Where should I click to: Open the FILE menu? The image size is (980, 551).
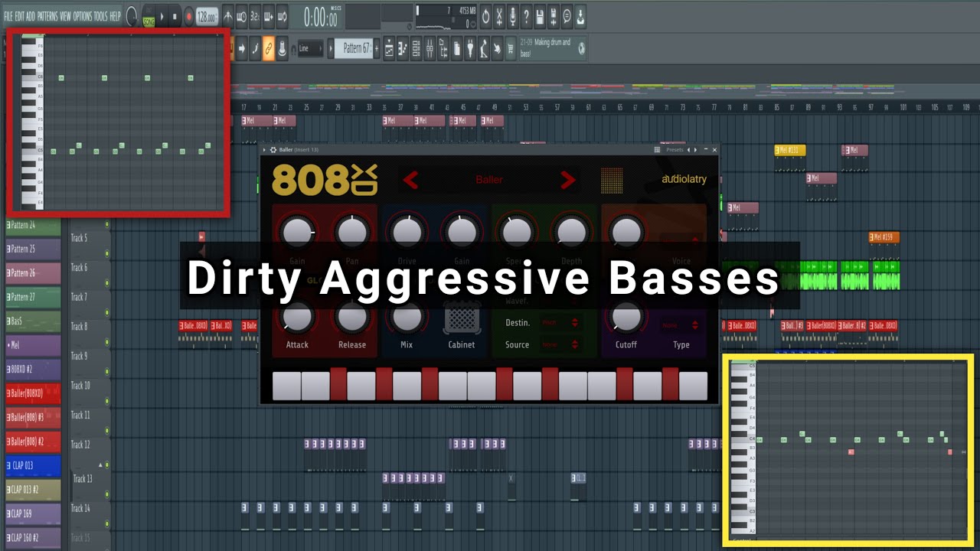click(8, 16)
